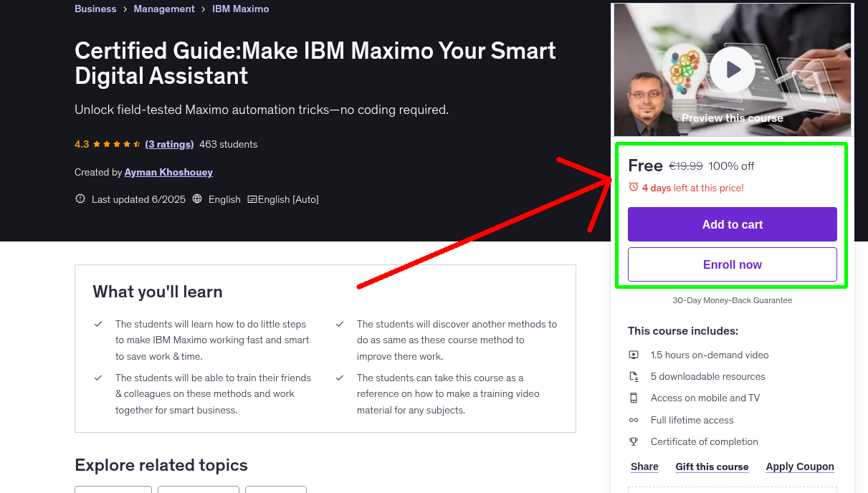
Task: Click the certificate trophy icon
Action: [634, 441]
